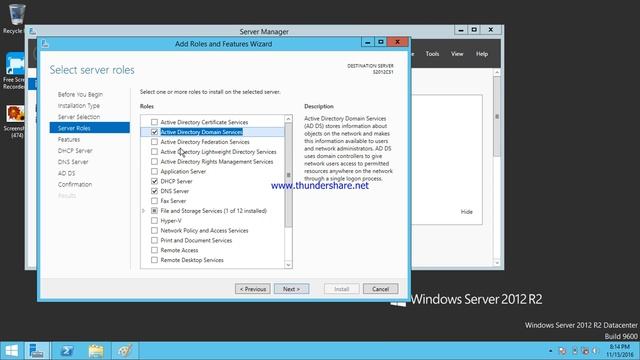Close the Add Roles wizard window
The height and width of the screenshot is (360, 640).
398,42
